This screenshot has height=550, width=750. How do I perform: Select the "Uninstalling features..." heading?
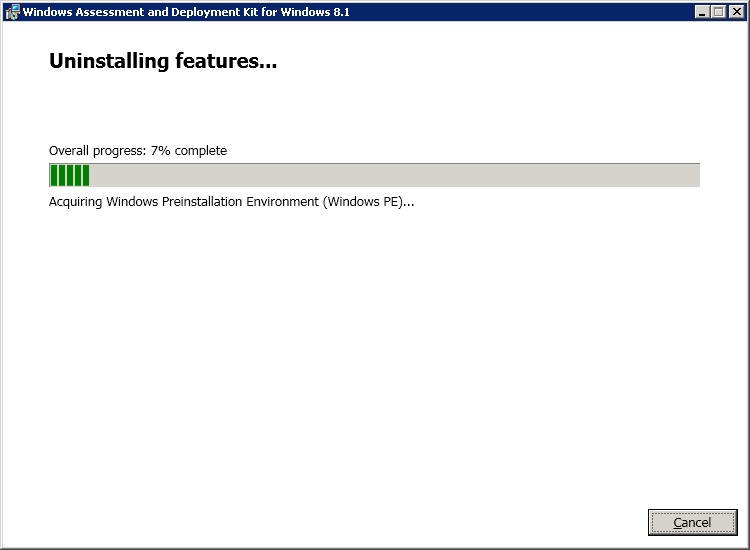163,62
